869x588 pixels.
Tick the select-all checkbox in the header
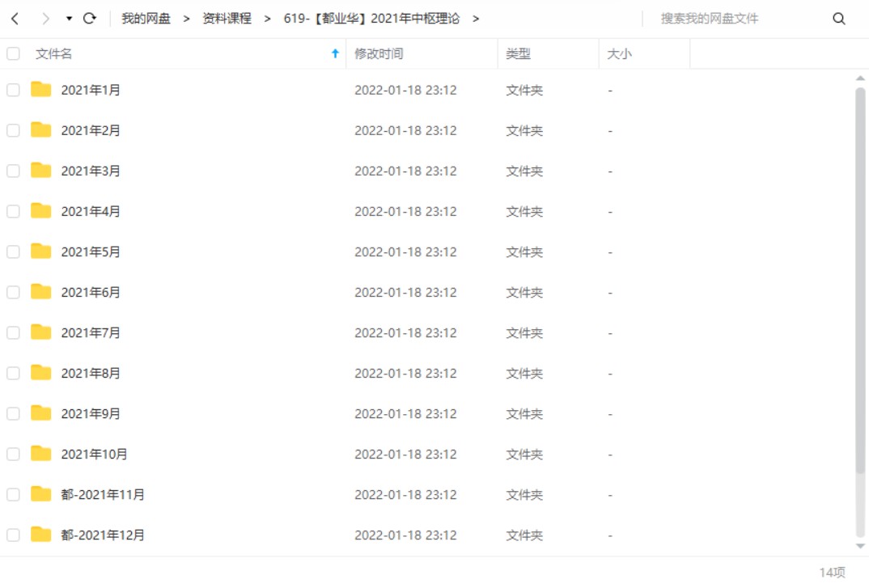[13, 53]
